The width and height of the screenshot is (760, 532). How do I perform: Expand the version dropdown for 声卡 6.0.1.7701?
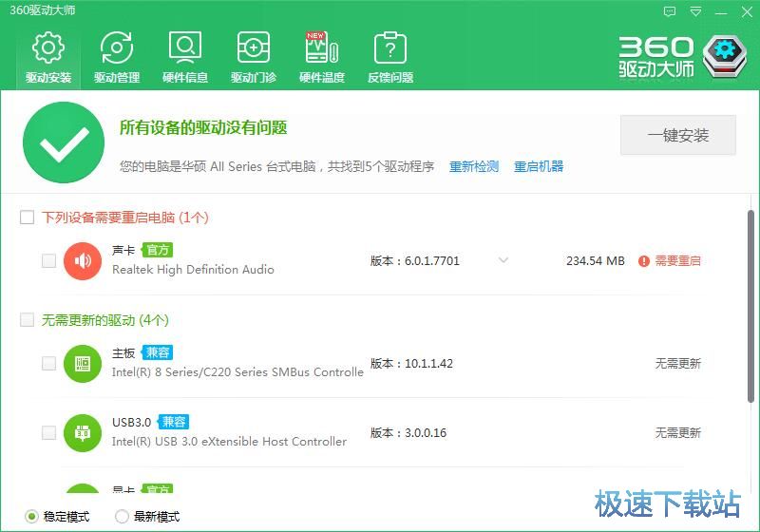coord(503,260)
